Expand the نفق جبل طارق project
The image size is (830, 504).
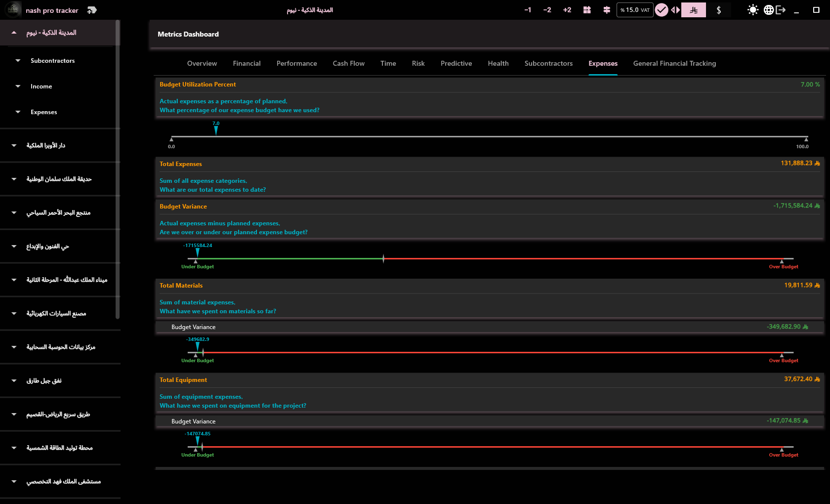coord(14,381)
